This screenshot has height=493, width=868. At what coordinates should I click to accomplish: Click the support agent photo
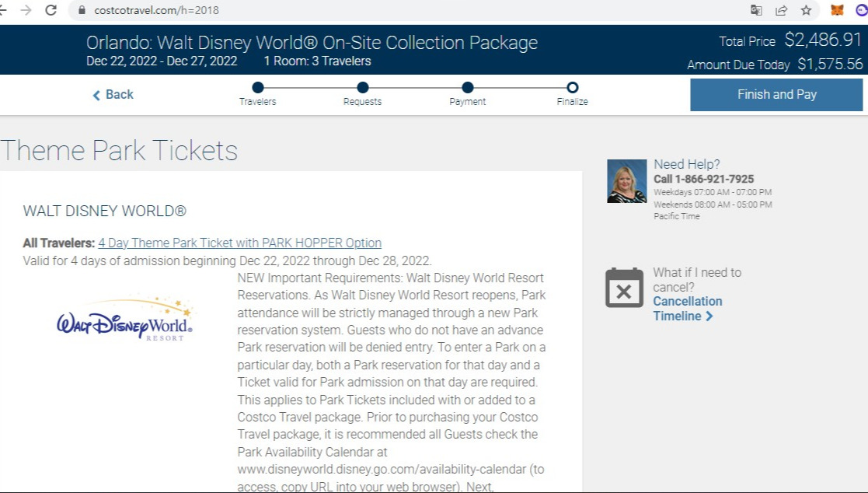click(626, 181)
